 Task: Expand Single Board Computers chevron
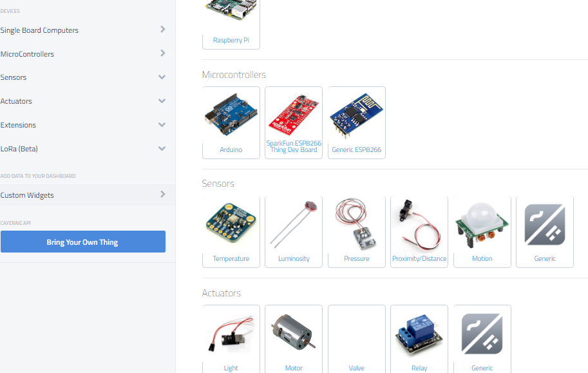click(x=163, y=29)
